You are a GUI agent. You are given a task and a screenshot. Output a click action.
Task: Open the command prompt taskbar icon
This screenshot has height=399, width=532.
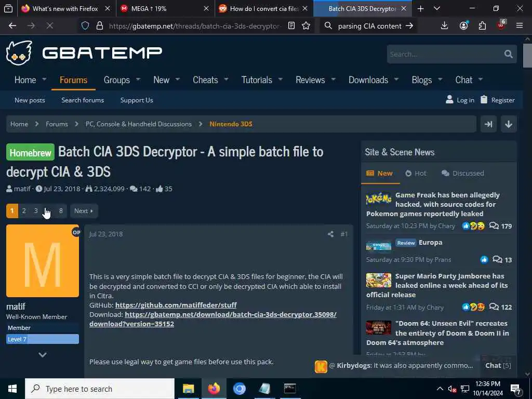tap(290, 389)
